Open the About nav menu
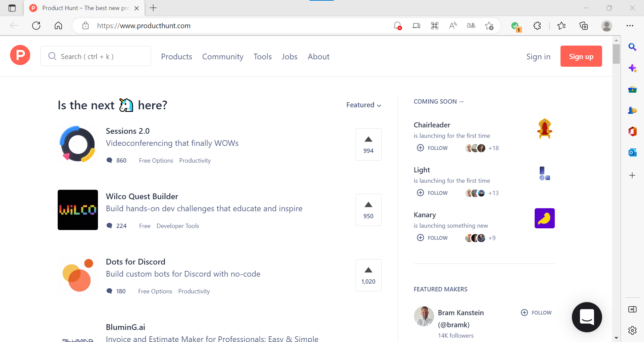Screen dimensions: 644x342 point(319,57)
